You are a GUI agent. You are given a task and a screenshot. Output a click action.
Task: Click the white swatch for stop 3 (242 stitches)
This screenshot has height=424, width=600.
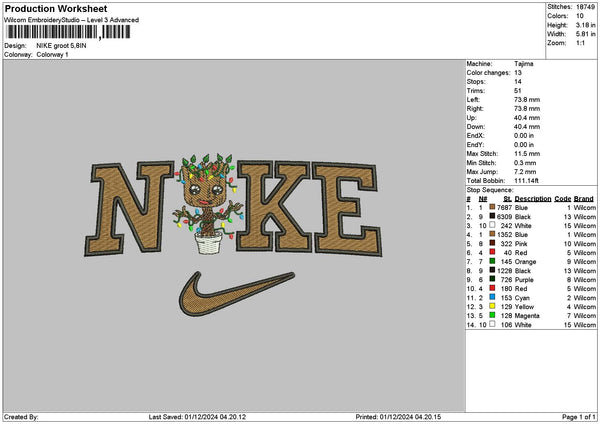(x=492, y=225)
